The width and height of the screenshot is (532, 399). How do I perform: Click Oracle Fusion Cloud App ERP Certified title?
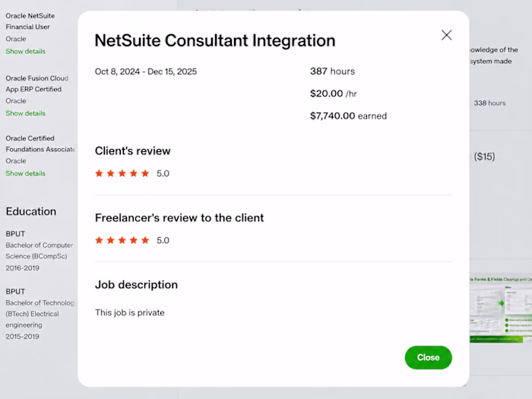tap(36, 84)
